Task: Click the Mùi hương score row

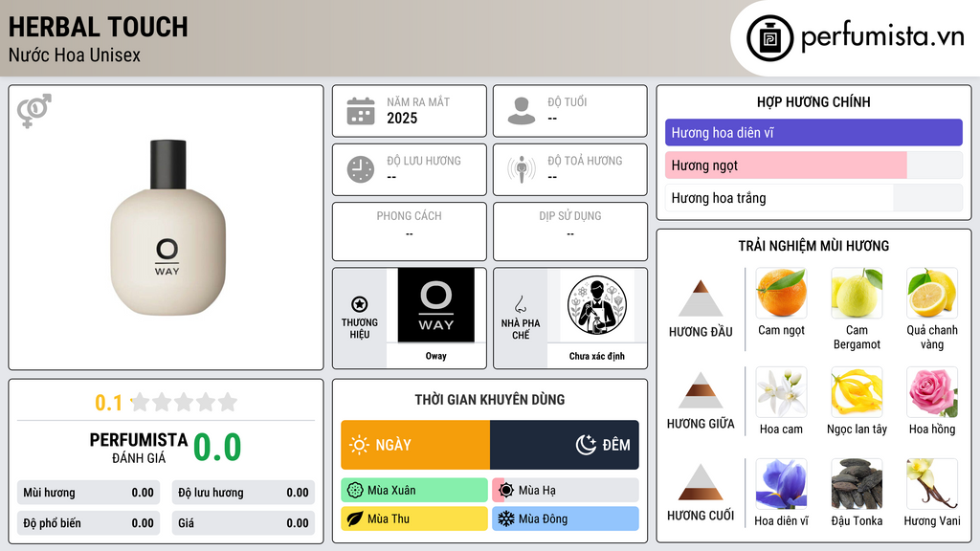Action: [88, 493]
